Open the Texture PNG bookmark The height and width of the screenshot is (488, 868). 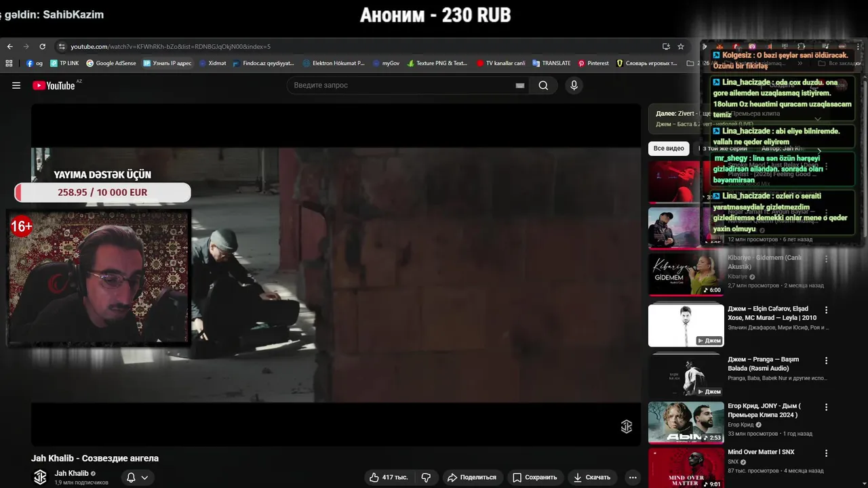(x=437, y=63)
